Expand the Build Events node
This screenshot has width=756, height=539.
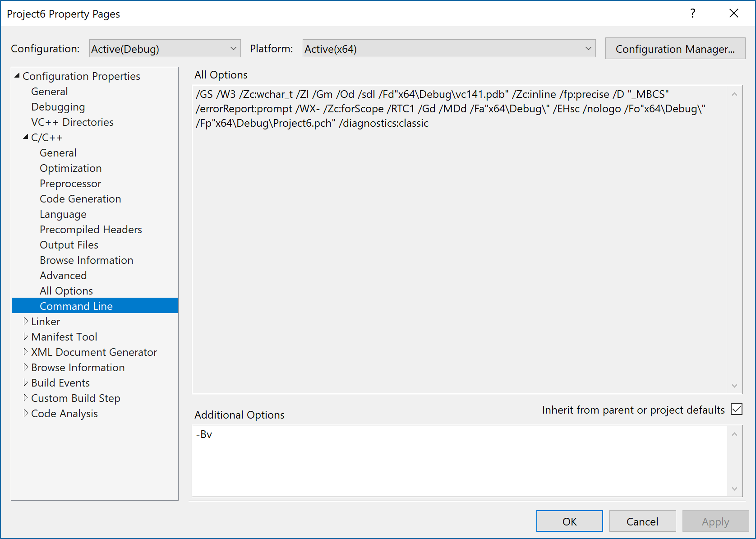pyautogui.click(x=26, y=382)
